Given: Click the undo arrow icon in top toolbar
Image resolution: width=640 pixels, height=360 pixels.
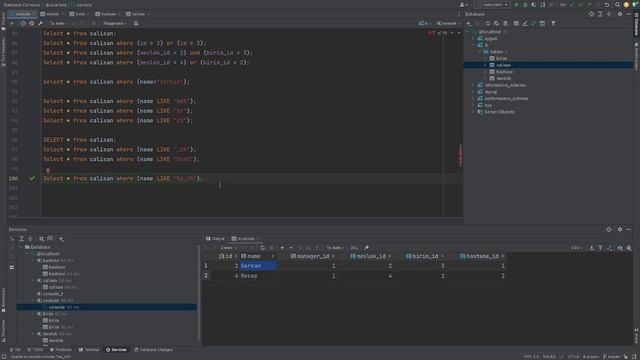Looking at the screenshot, I should tap(607, 5).
